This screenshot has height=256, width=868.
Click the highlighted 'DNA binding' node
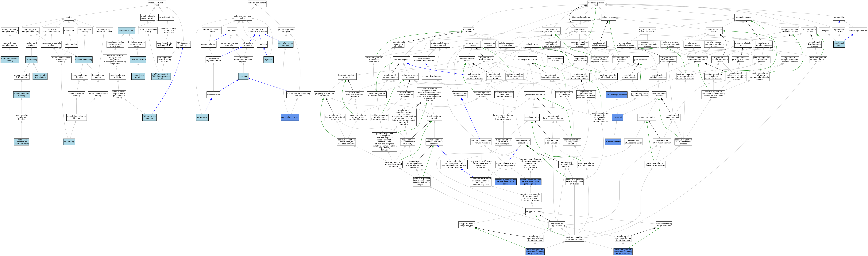coord(31,60)
